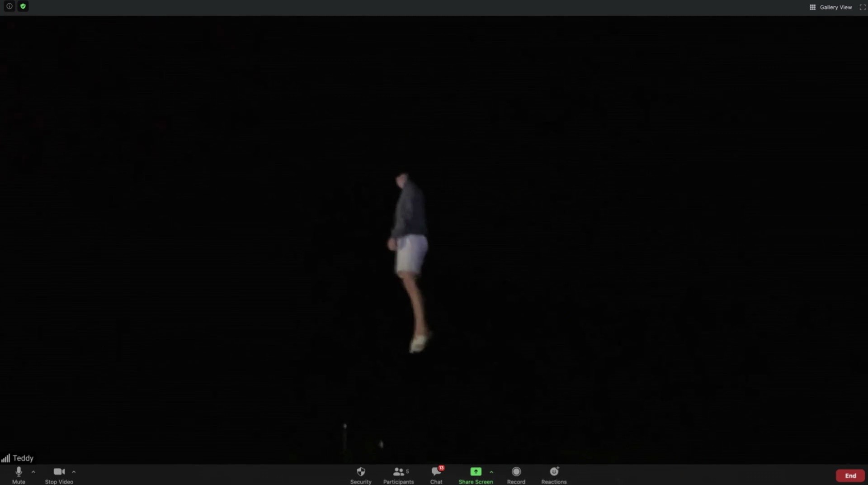This screenshot has height=485, width=868.
Task: Open the Security menu
Action: click(x=361, y=475)
